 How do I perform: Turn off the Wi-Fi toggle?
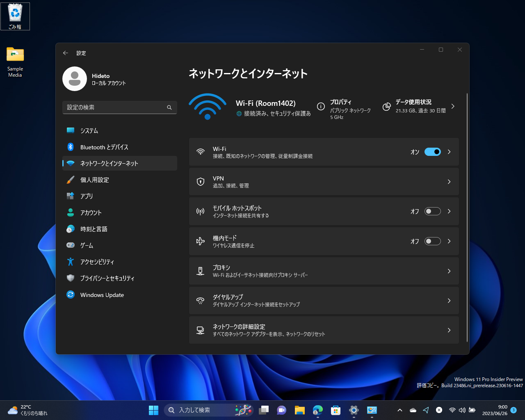pyautogui.click(x=432, y=152)
